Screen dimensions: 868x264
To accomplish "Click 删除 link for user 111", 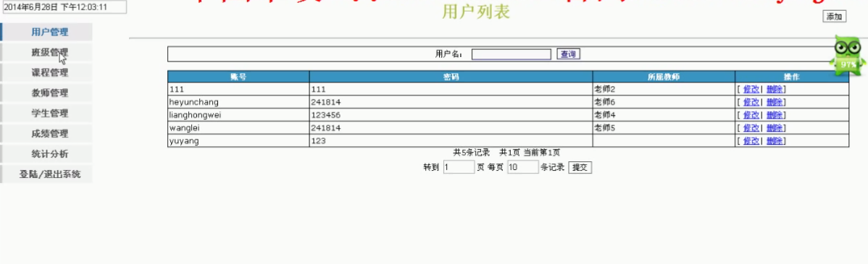I will pyautogui.click(x=774, y=89).
